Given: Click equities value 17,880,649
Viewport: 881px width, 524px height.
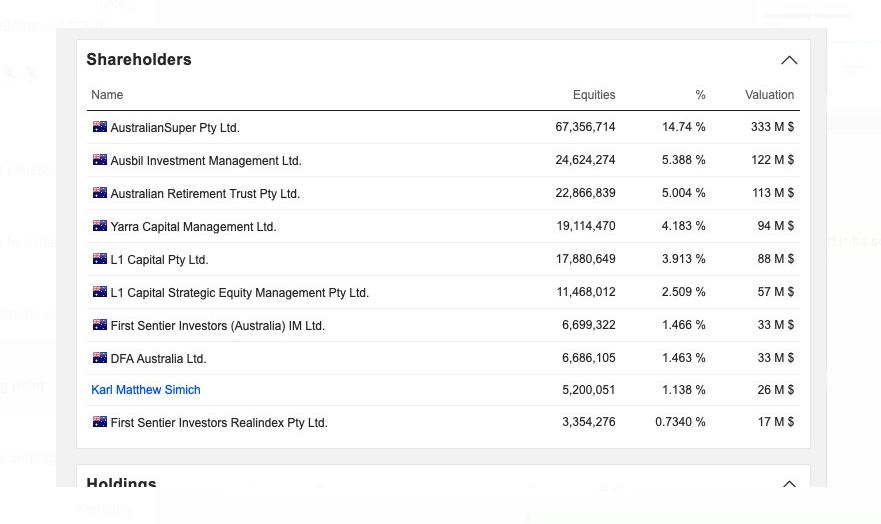Looking at the screenshot, I should coord(585,259).
